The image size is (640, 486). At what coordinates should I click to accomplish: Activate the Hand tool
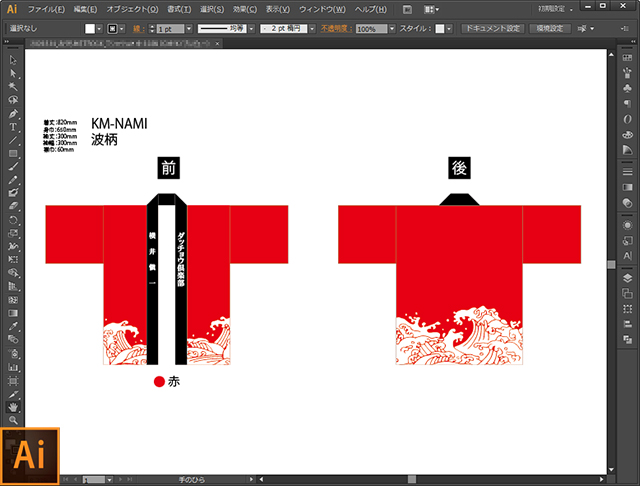click(x=13, y=407)
